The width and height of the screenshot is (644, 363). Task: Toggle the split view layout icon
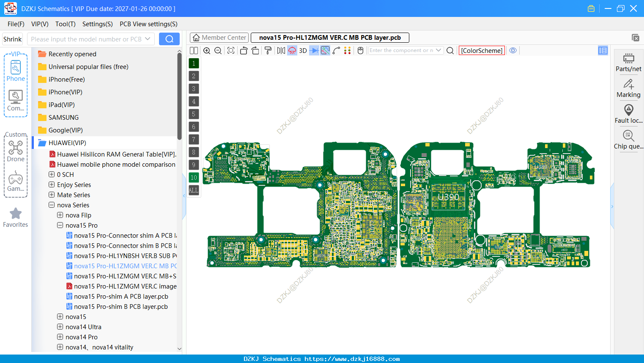pos(194,50)
